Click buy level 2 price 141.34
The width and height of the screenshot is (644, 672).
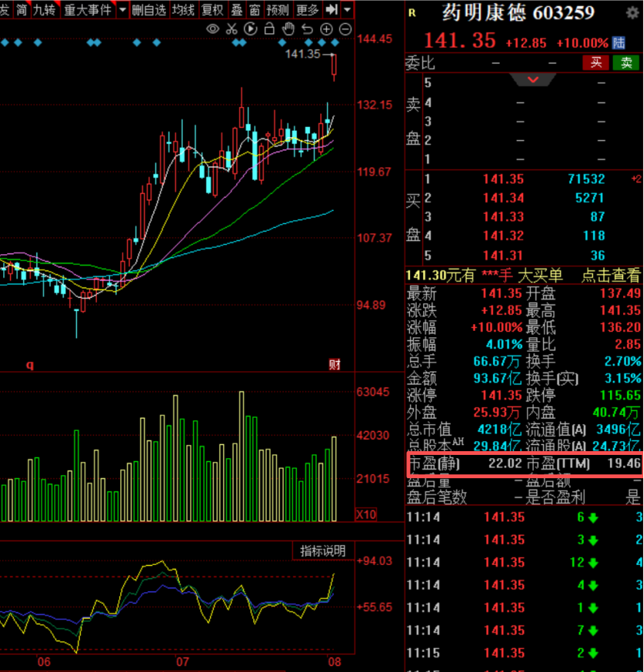504,198
